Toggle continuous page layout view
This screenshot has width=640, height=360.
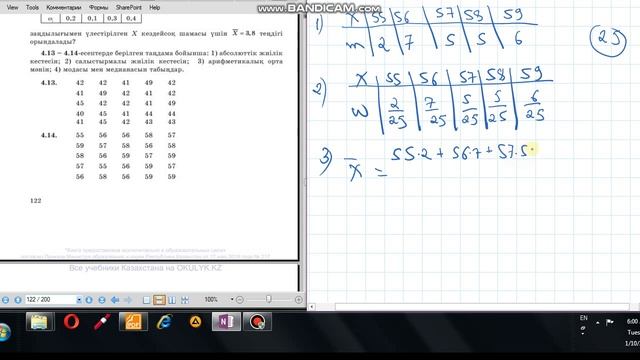[x=159, y=300]
